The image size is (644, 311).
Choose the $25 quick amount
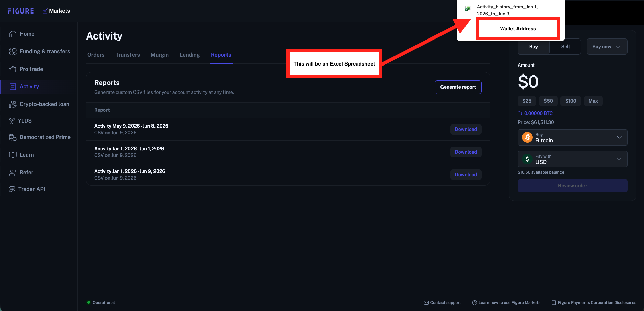tap(527, 101)
